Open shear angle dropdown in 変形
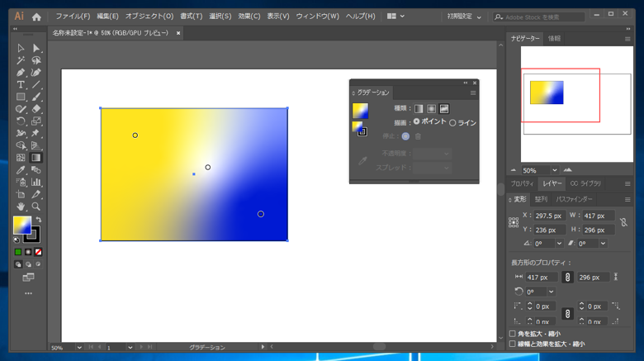 click(603, 244)
